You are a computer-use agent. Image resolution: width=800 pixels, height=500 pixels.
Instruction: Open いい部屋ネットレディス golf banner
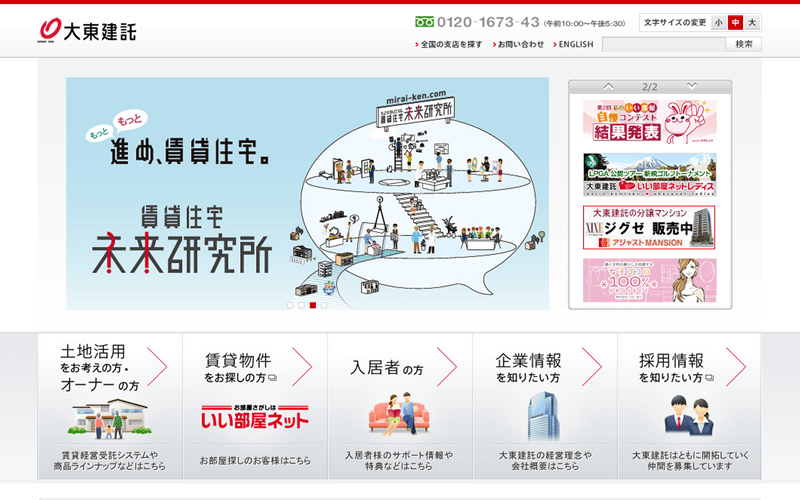[649, 174]
